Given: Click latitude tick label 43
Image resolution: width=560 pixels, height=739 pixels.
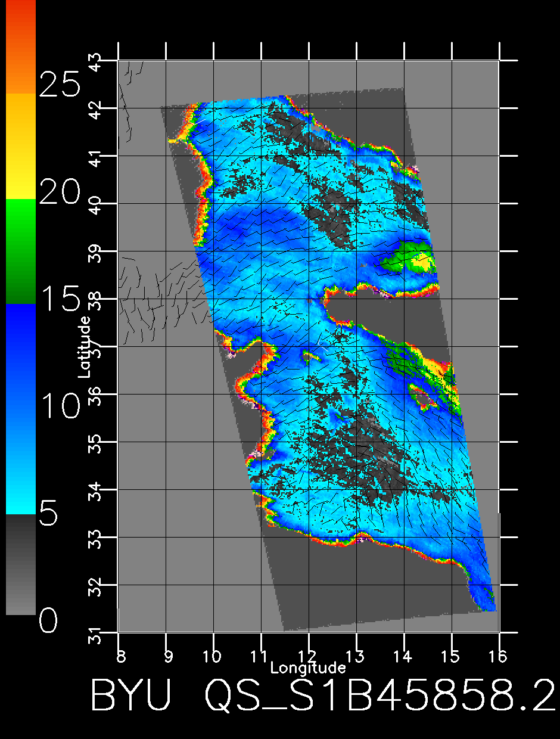Looking at the screenshot, I should coord(95,61).
